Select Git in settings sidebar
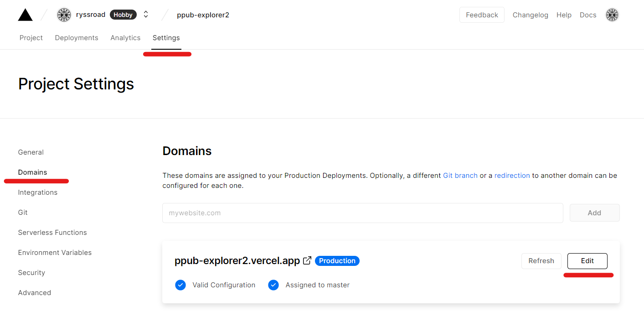Viewport: 644px width, 327px height. click(23, 213)
